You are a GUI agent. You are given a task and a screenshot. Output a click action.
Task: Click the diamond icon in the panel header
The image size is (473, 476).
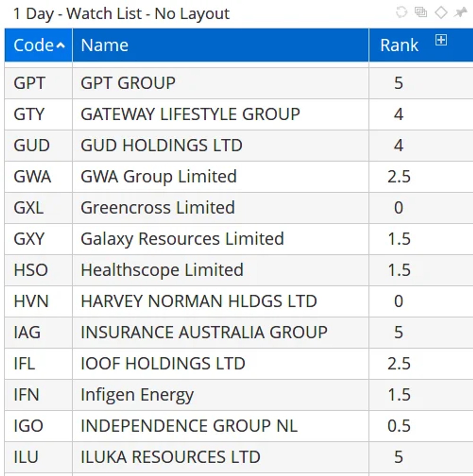click(x=441, y=12)
